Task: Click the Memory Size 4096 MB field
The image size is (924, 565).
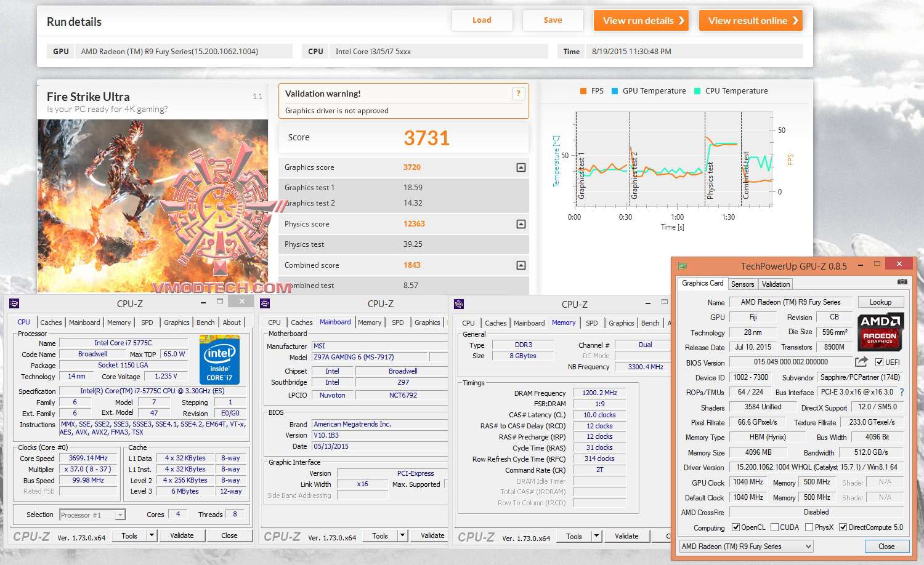Action: pos(758,452)
